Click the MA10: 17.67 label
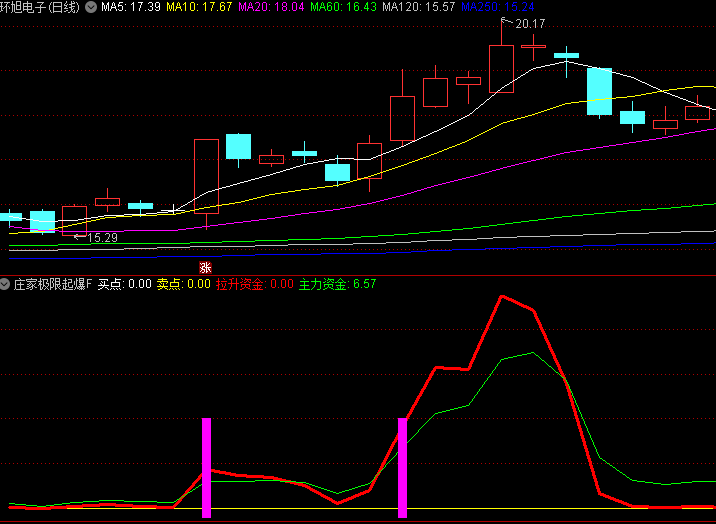Image resolution: width=716 pixels, height=524 pixels. point(199,7)
